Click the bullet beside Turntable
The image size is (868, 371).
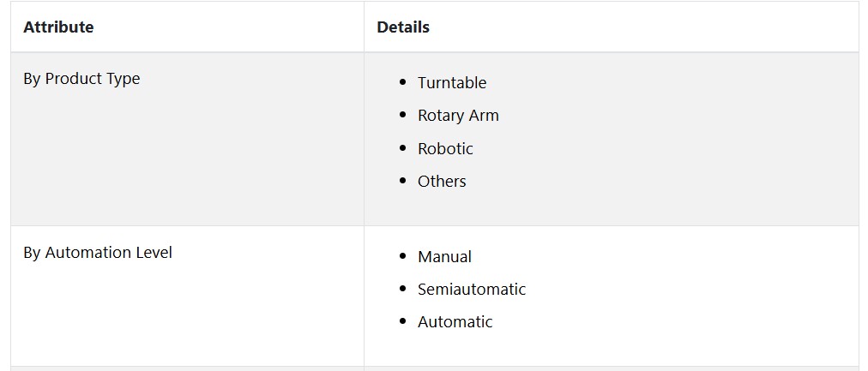402,82
